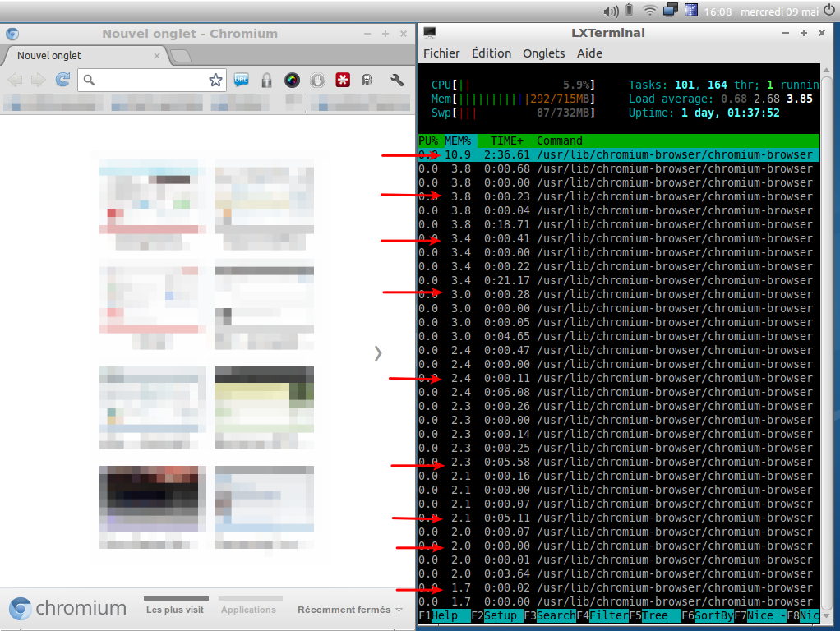The image size is (840, 631).
Task: Click F7 Nice - in htop
Action: pos(759,615)
